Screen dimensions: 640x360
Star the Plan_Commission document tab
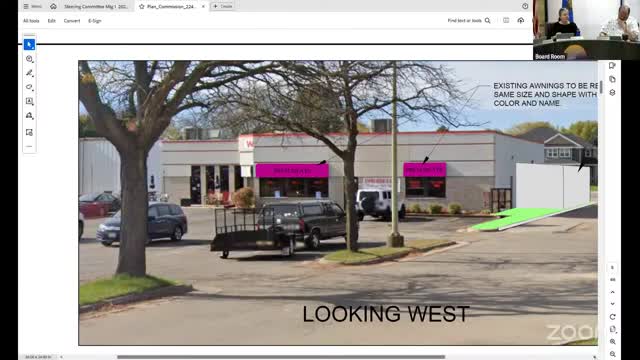pyautogui.click(x=142, y=7)
